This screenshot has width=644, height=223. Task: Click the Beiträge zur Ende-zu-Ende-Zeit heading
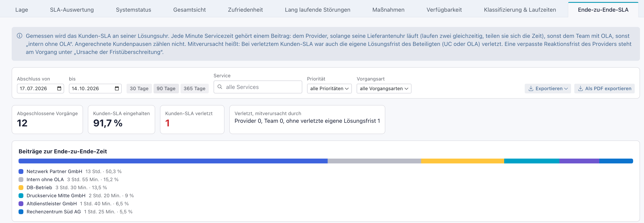(63, 151)
